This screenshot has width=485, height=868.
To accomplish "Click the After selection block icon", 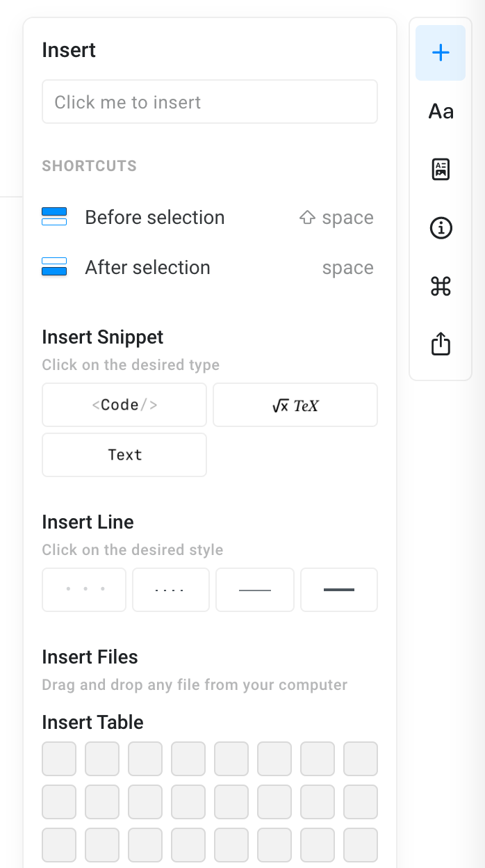I will 54,266.
